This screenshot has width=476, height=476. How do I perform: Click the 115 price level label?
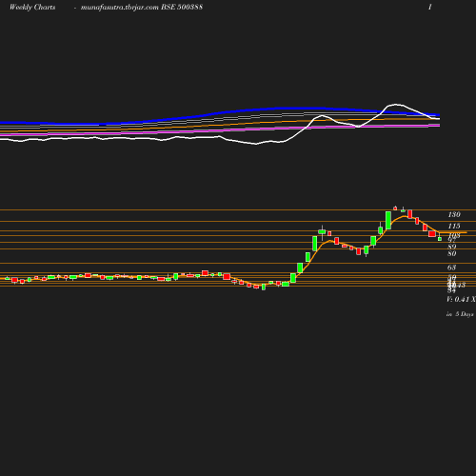(454, 226)
